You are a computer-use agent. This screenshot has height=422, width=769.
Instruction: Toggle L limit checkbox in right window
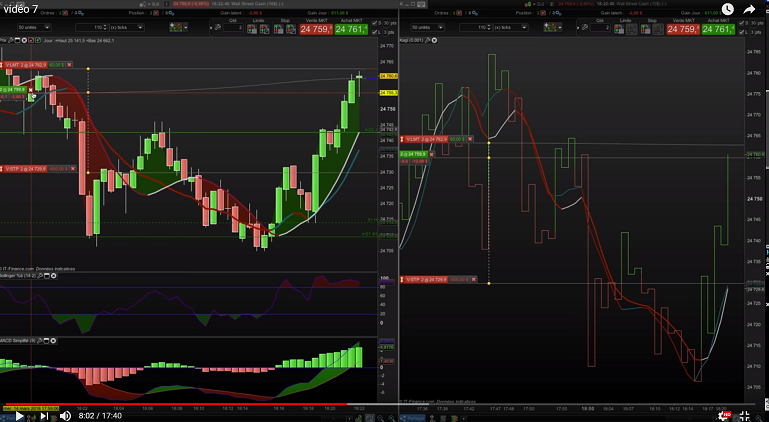pyautogui.click(x=741, y=32)
